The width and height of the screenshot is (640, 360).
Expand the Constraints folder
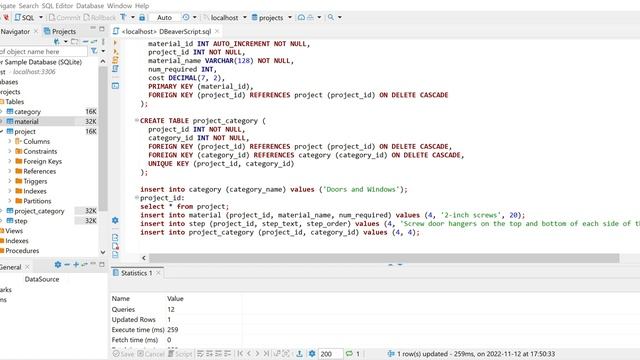(10, 151)
